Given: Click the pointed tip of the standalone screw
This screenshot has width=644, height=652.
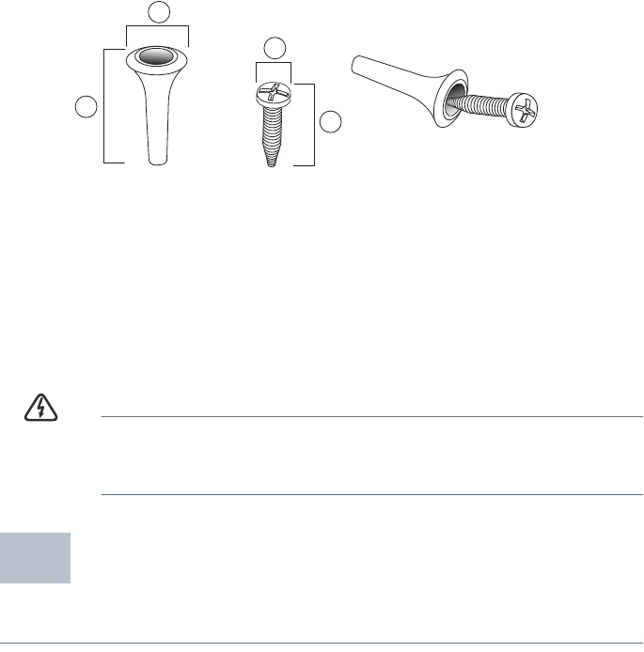Looking at the screenshot, I should click(x=272, y=163).
